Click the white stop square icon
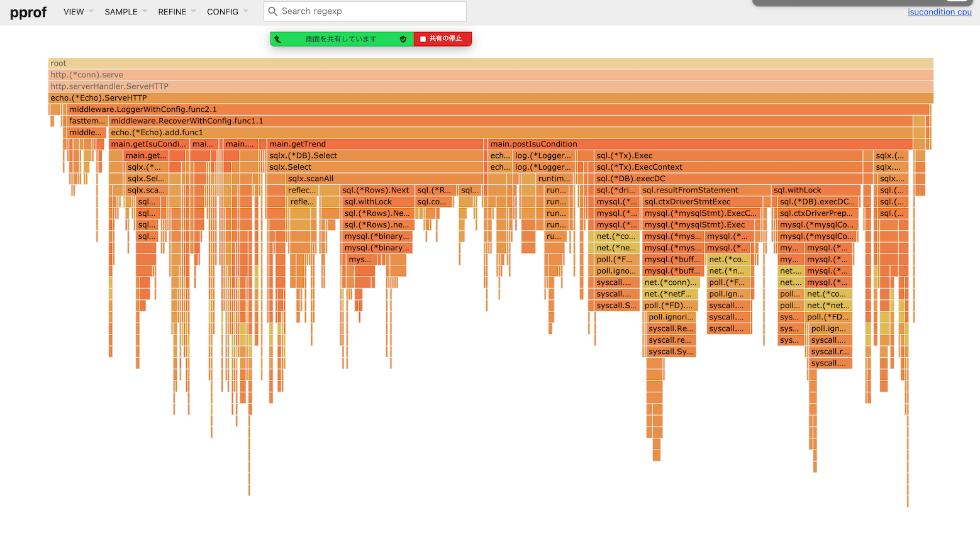Screen dimensions: 980x549 coord(423,39)
